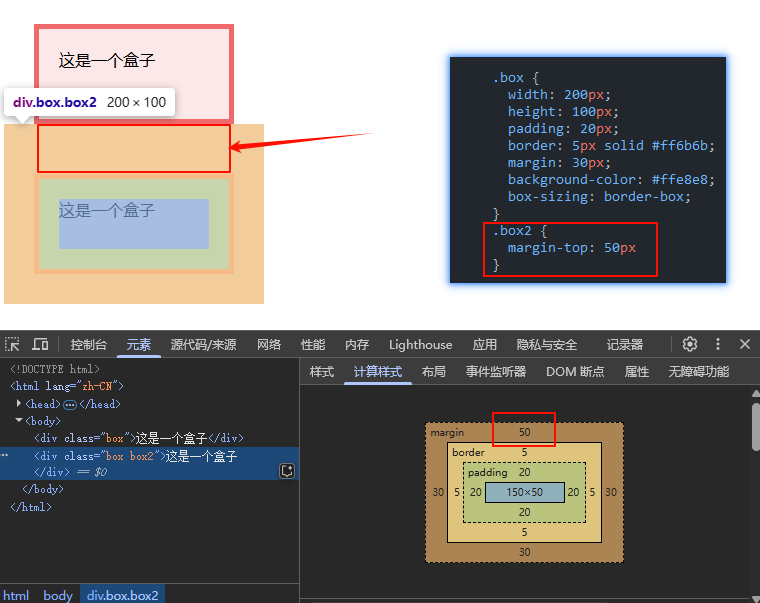Click the AI assistance icon on selected node
Screen dimensions: 760x603
tap(287, 471)
